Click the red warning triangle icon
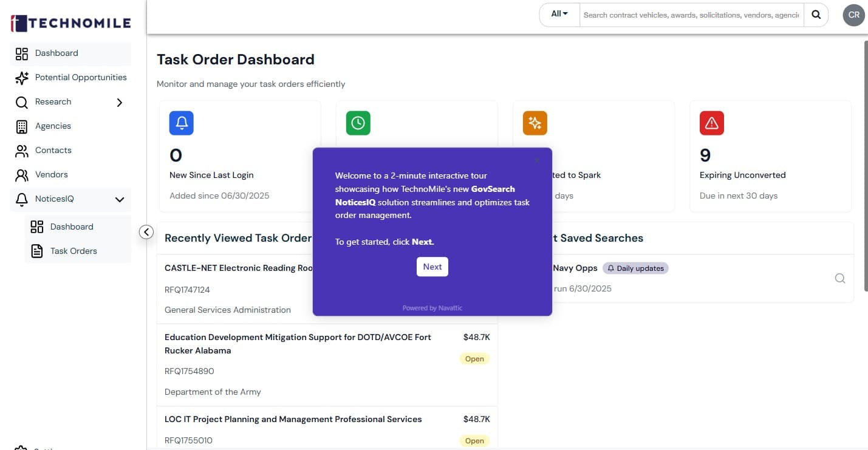The width and height of the screenshot is (868, 450). coord(712,123)
